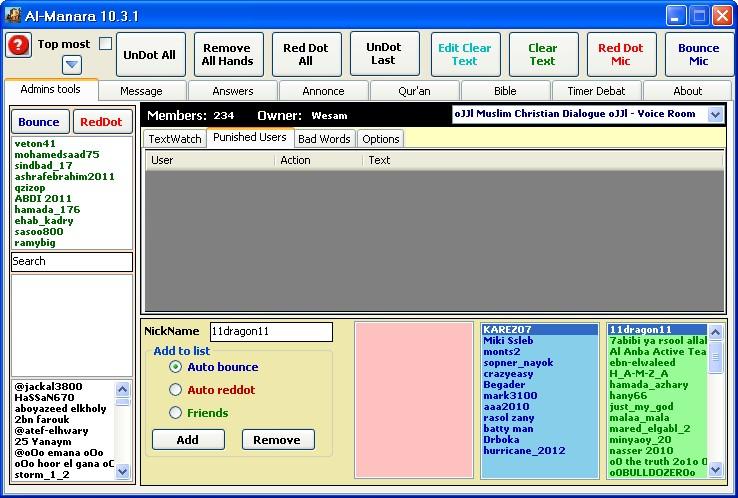Select the Auto bounce radio button
This screenshot has height=498, width=738.
[176, 367]
